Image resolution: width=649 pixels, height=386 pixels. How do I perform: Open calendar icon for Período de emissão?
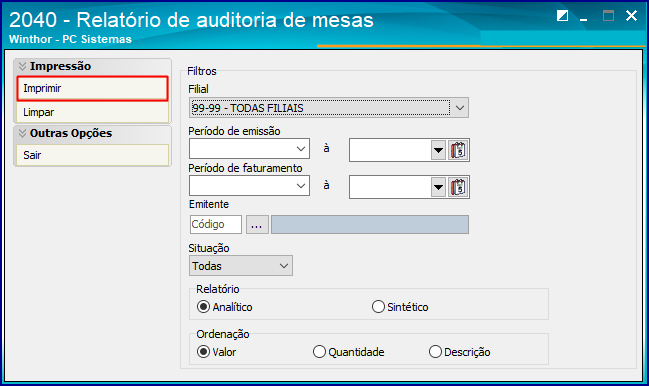tap(458, 150)
